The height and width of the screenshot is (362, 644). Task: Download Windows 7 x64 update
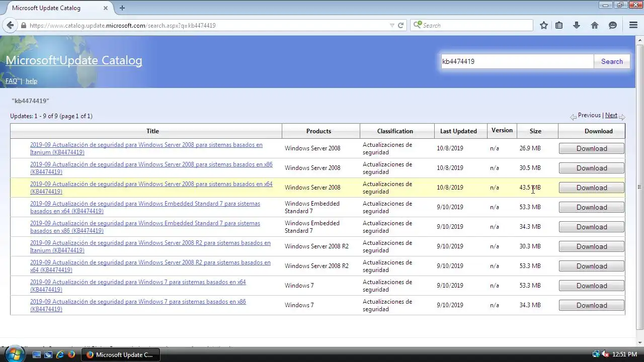tap(592, 286)
